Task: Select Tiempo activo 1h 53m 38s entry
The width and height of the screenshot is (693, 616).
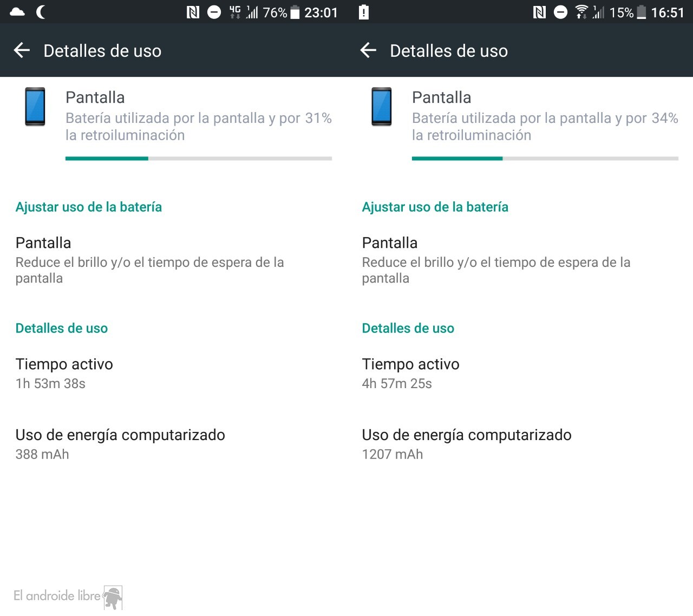Action: (173, 373)
